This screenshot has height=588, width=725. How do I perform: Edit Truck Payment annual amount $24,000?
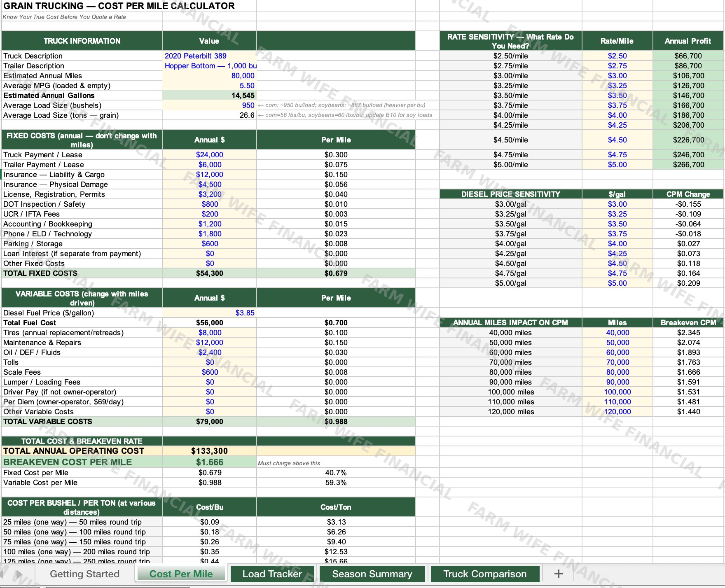(210, 155)
